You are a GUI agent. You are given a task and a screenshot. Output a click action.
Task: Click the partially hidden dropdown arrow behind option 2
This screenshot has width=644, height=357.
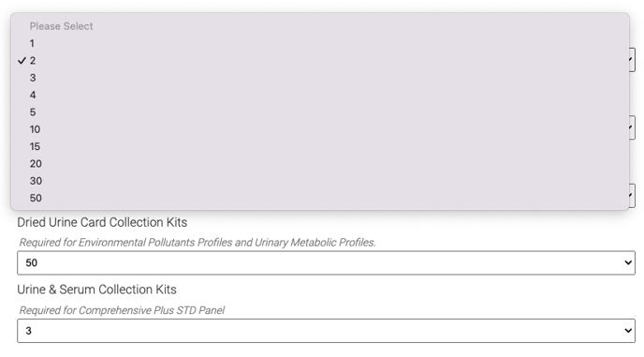[x=632, y=60]
